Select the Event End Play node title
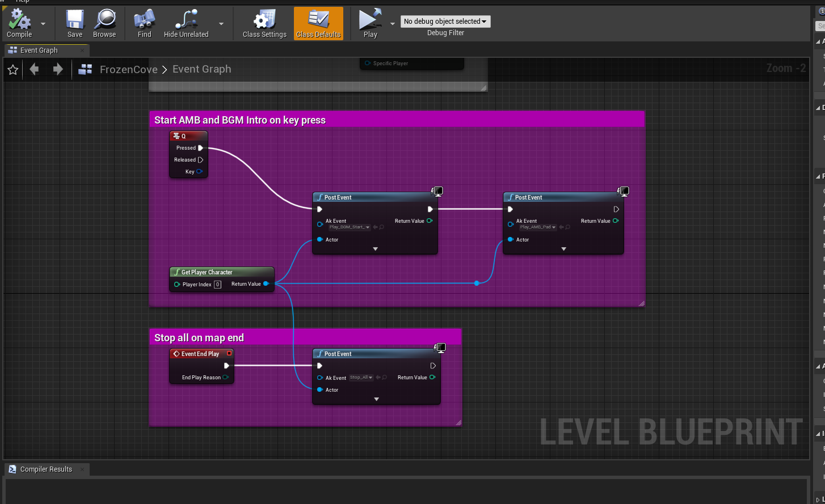 click(200, 354)
